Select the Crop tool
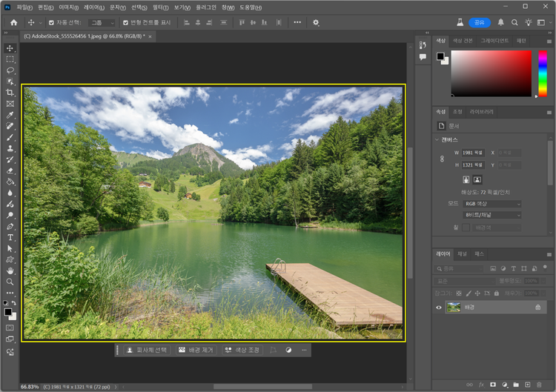The width and height of the screenshot is (556, 392). 10,93
